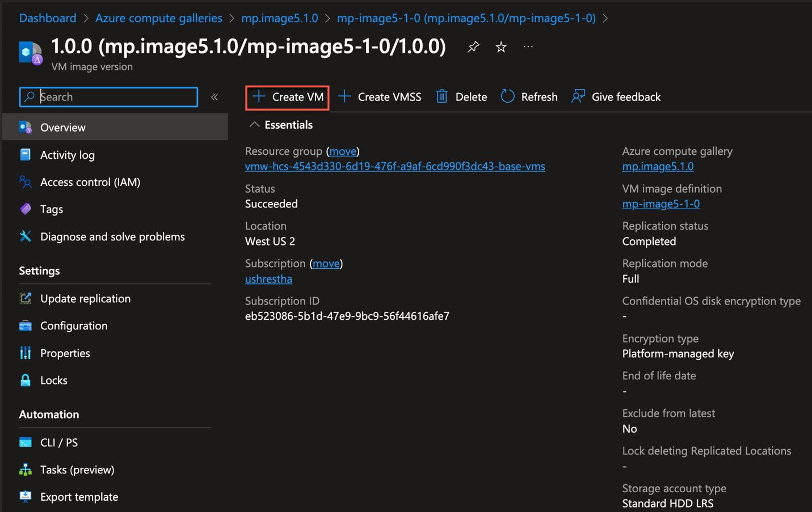Viewport: 812px width, 512px height.
Task: Open mp-image5-1-0 VM image definition link
Action: click(661, 204)
